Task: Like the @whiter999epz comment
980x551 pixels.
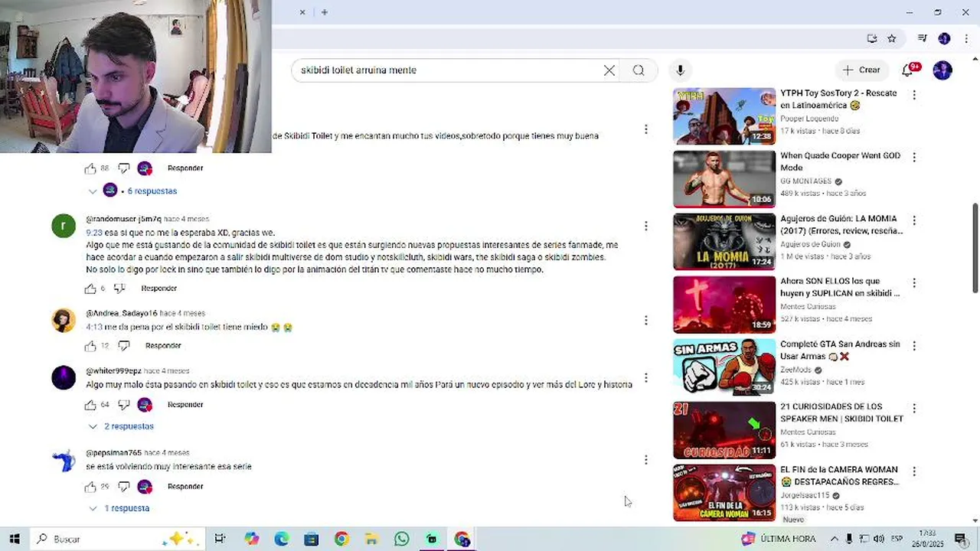Action: (x=90, y=405)
